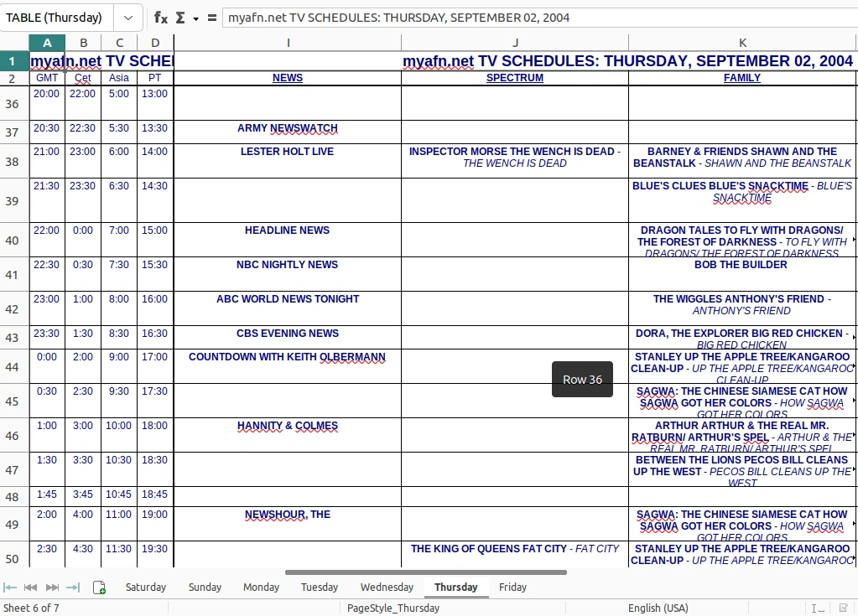Select the CBS EVENING NEWS cell
The image size is (858, 616).
click(288, 338)
